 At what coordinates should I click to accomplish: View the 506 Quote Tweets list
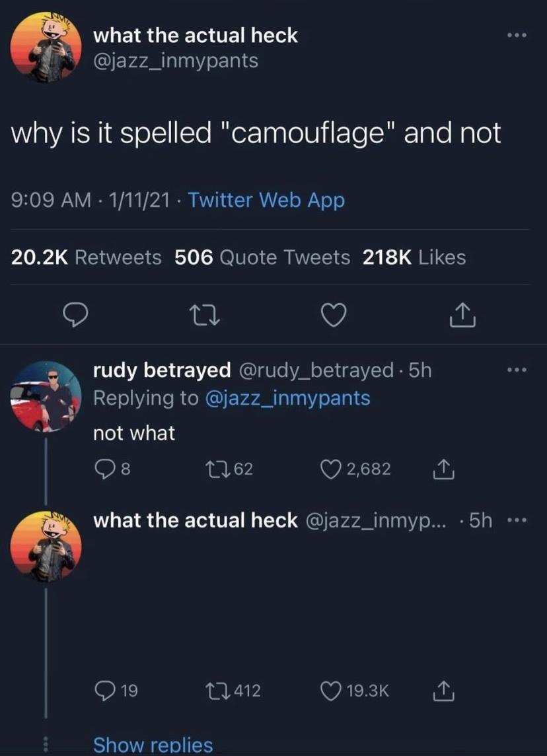click(x=262, y=257)
